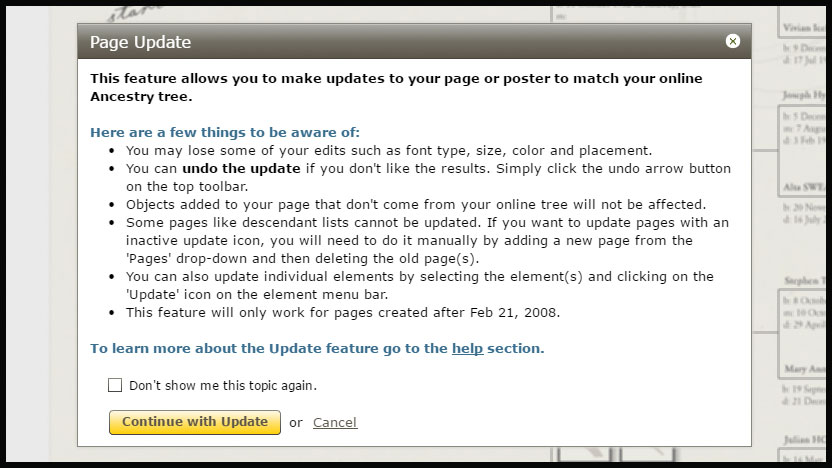Click the Page Update title bar
Viewport: 832px width, 468px height.
click(x=414, y=41)
